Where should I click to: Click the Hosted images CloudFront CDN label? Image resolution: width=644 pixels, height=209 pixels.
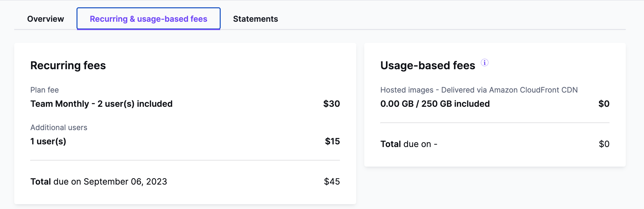point(479,90)
